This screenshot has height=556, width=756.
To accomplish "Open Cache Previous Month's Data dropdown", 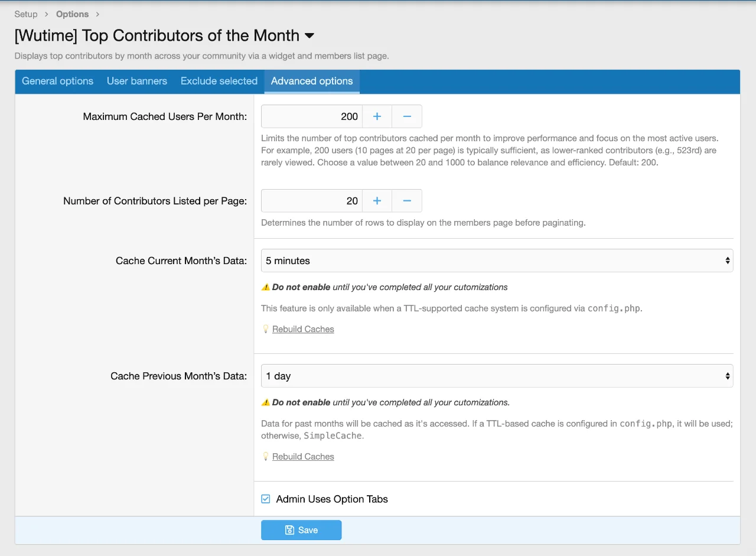I will (x=497, y=376).
